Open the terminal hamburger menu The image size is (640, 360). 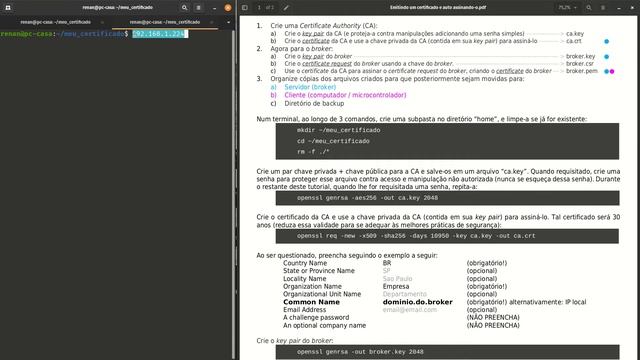pos(198,7)
